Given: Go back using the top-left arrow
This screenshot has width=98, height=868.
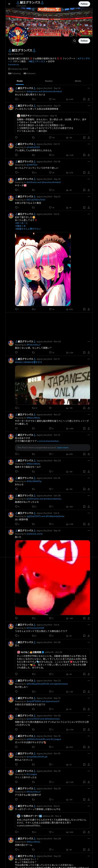Looking at the screenshot, I should 9,4.
